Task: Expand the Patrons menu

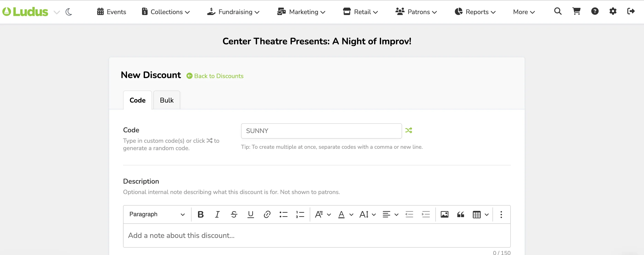Action: coord(416,12)
